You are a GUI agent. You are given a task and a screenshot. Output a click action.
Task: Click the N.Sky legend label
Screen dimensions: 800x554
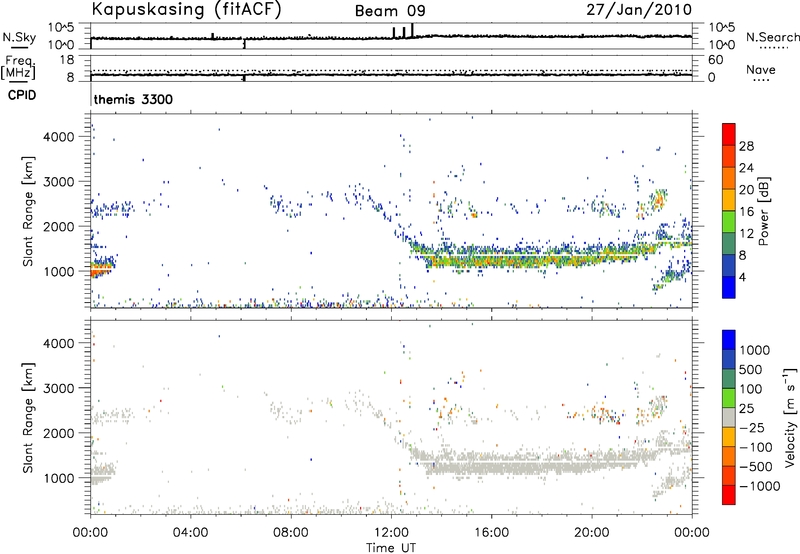click(19, 37)
